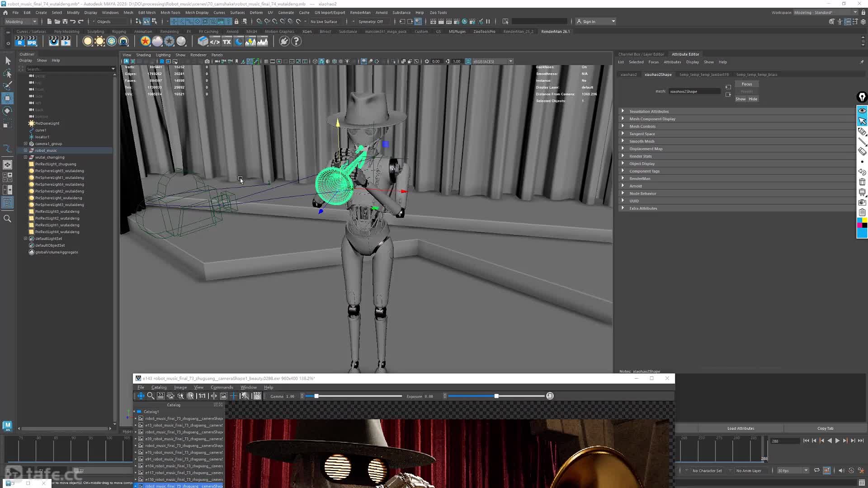This screenshot has width=868, height=488.
Task: Toggle auto-key icon next to loop button
Action: (827, 471)
